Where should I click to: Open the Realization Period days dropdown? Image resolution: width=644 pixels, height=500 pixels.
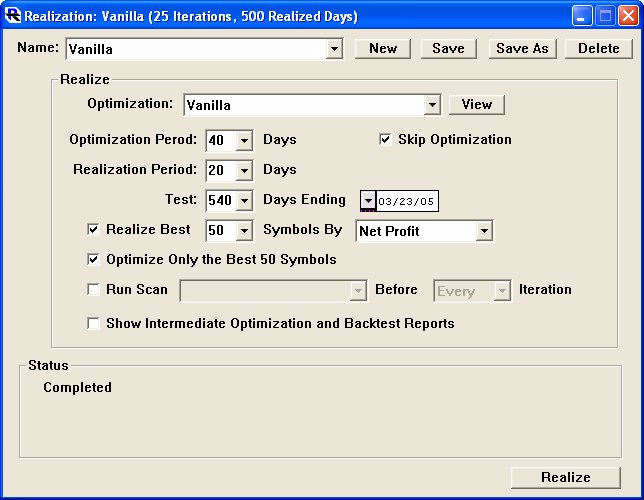pos(244,171)
